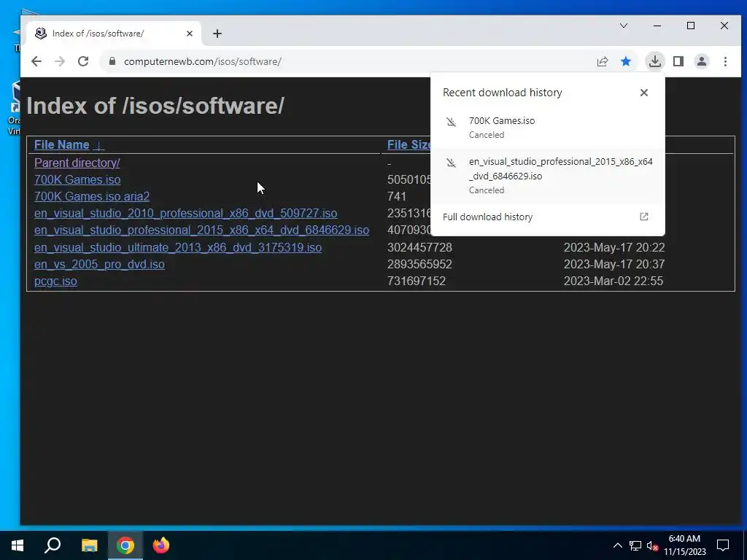
Task: Select 700K Games.iso canceled download entry
Action: pyautogui.click(x=547, y=128)
